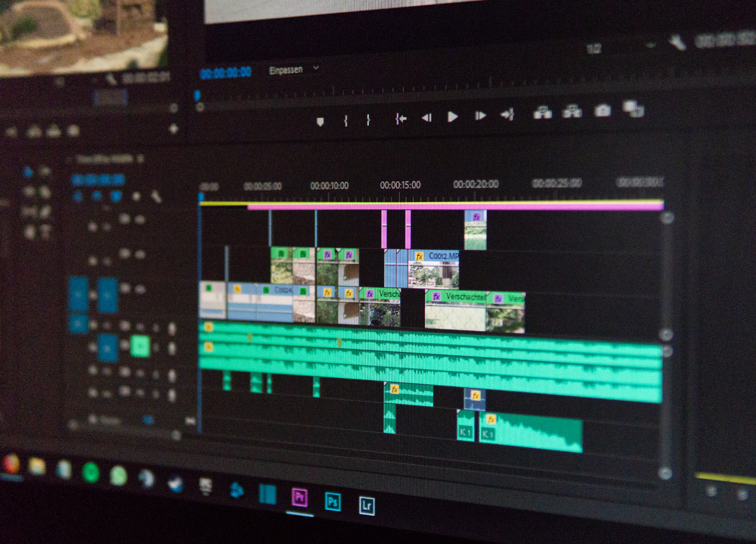This screenshot has width=756, height=544.
Task: Open Photoshop from the taskbar
Action: point(333,502)
